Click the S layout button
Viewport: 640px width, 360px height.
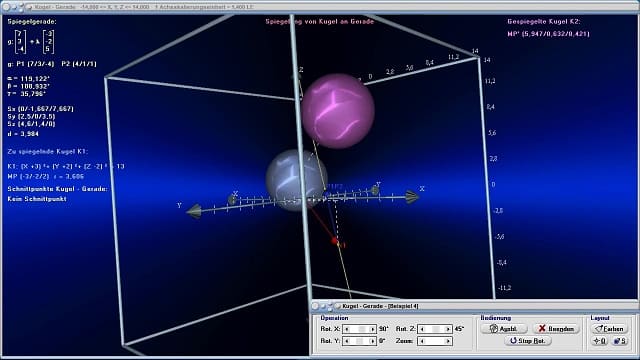click(x=619, y=341)
